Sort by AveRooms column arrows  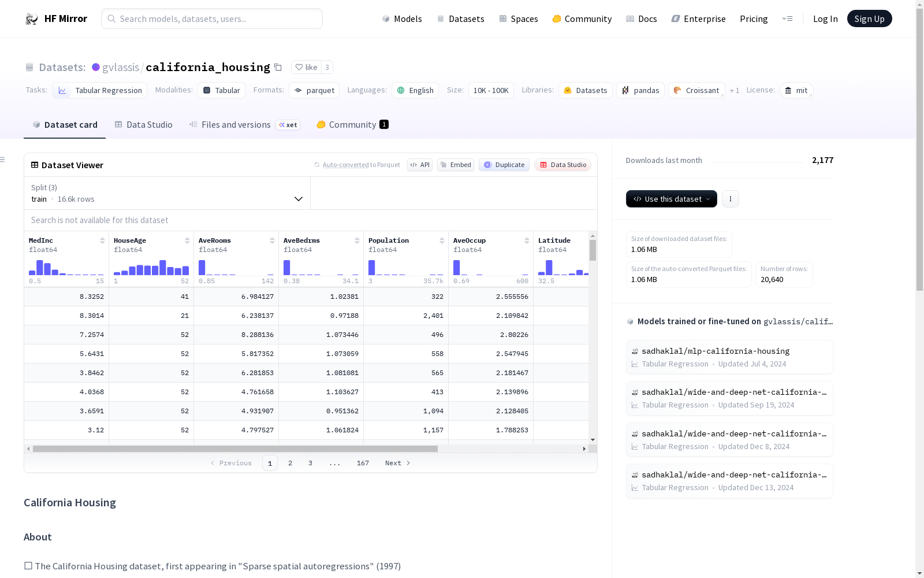[272, 240]
